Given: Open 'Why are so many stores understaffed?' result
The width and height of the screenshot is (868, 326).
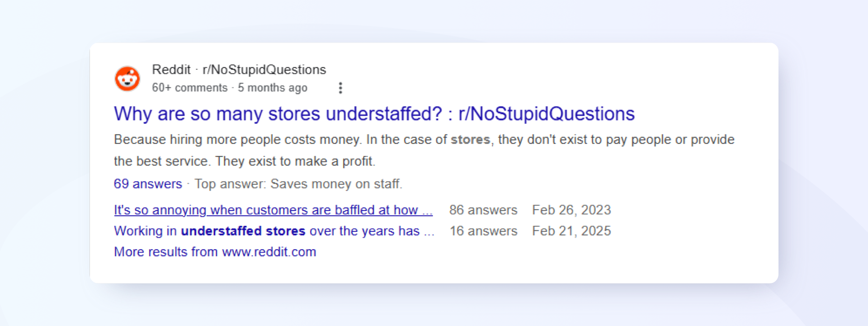Looking at the screenshot, I should pyautogui.click(x=374, y=114).
